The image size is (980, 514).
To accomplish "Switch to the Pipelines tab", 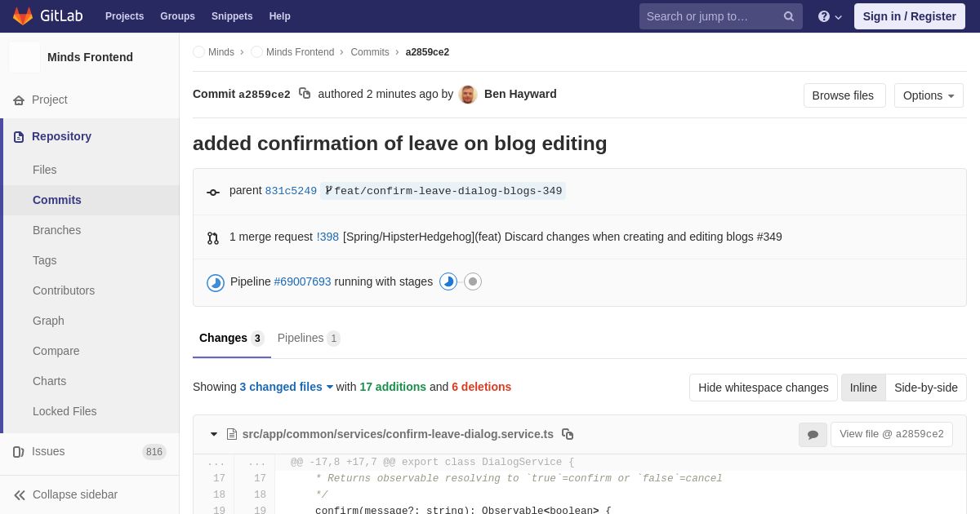I will pyautogui.click(x=309, y=338).
